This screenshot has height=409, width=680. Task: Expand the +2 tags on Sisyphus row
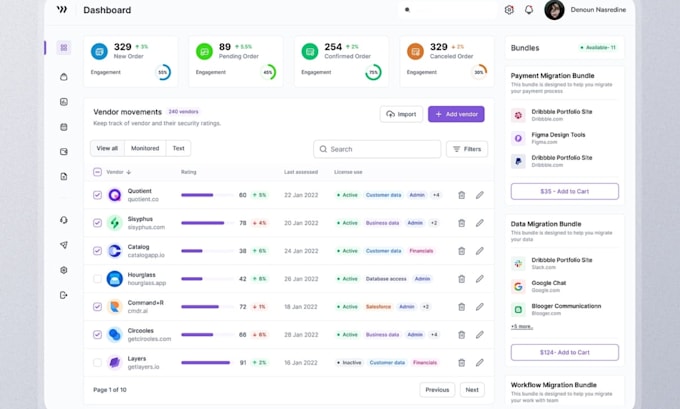434,223
